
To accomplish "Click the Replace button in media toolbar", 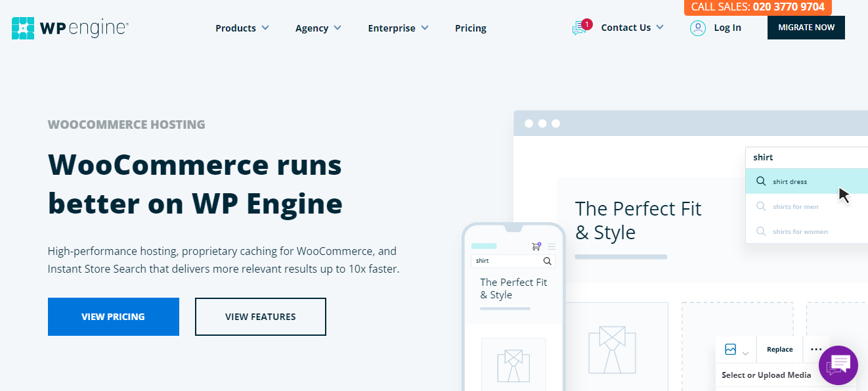I will (x=780, y=349).
